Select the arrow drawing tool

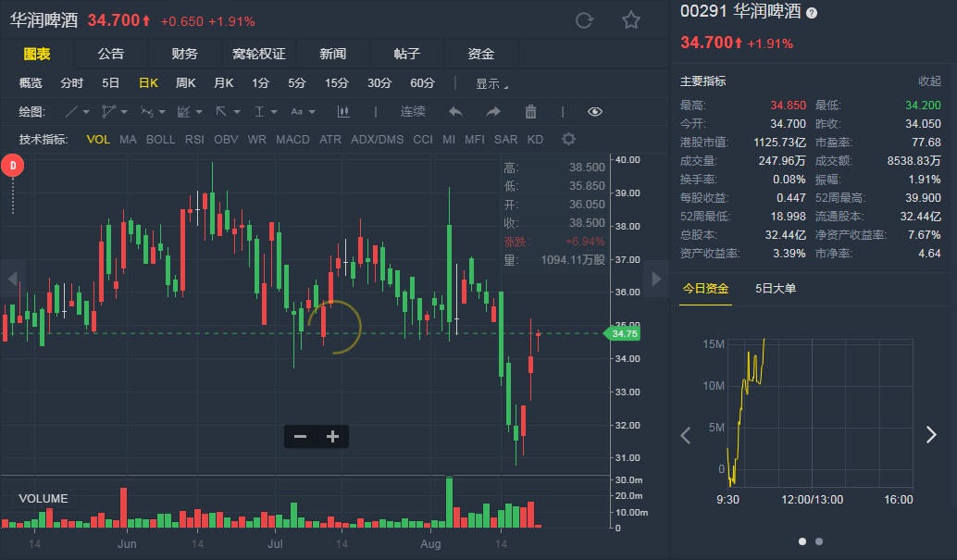pyautogui.click(x=221, y=112)
